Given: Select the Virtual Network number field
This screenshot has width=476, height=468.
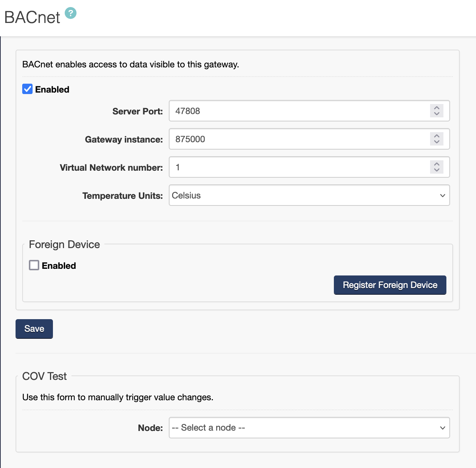Looking at the screenshot, I should (296, 167).
